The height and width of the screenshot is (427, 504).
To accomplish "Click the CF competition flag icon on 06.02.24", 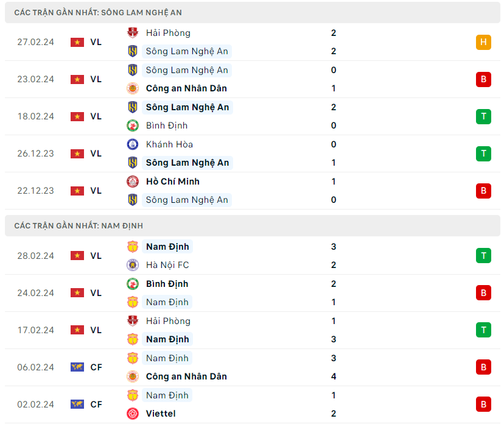I will [x=77, y=367].
